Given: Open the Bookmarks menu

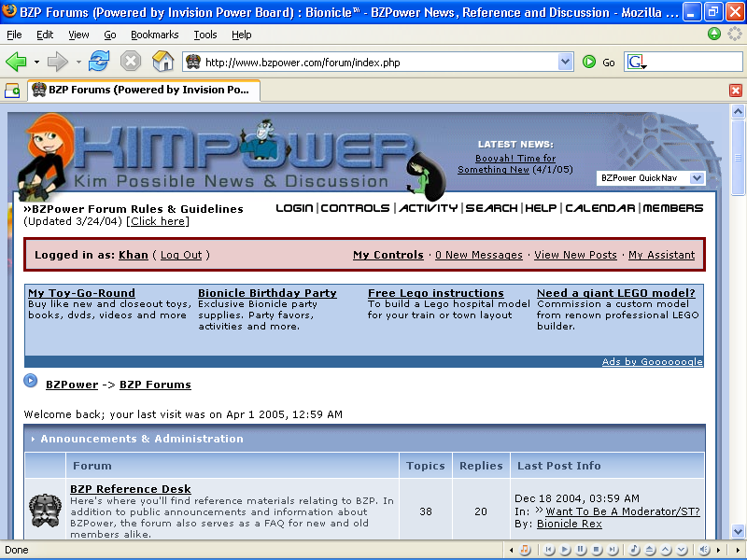Looking at the screenshot, I should [154, 35].
